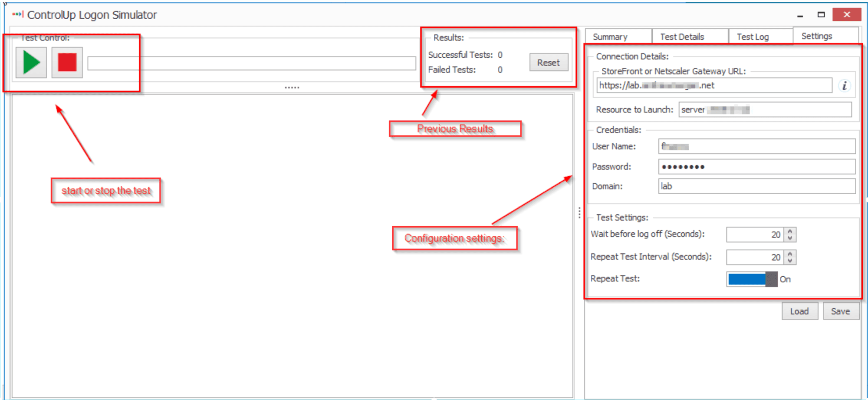
Task: Reset the test results
Action: [549, 63]
